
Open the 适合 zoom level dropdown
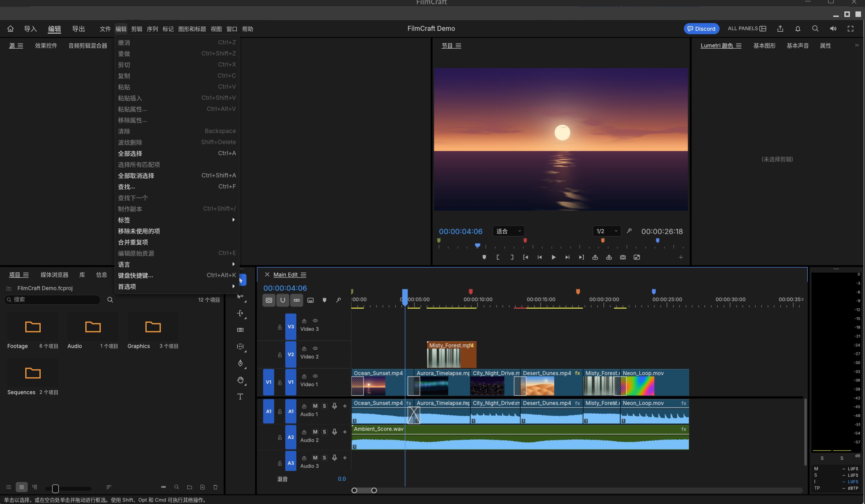(x=509, y=231)
